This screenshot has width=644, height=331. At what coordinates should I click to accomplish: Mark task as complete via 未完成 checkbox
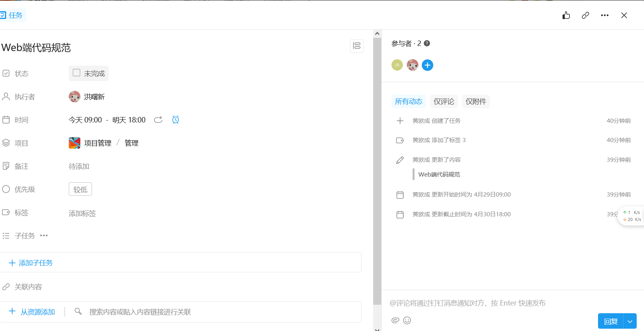tap(76, 73)
